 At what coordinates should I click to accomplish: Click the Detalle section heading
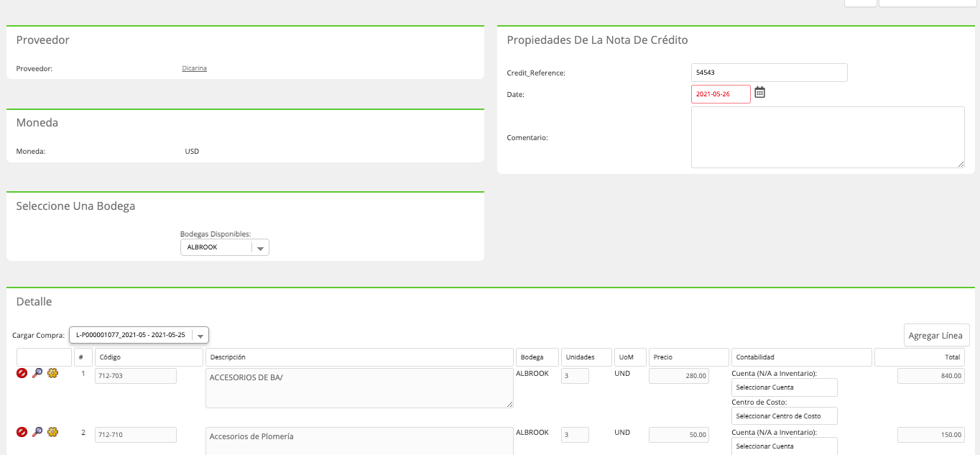click(x=34, y=302)
